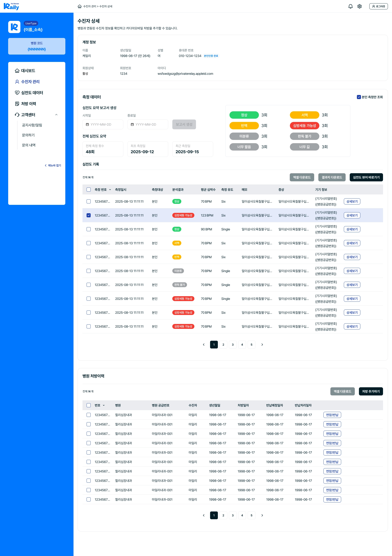Viewport: 392px width, 556px height.
Task: Collapse the 고객센터 menu chevron
Action: (x=56, y=115)
